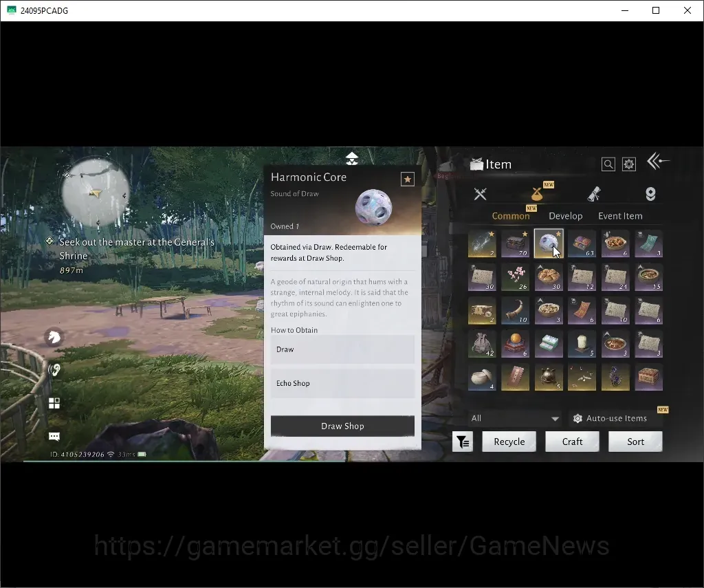This screenshot has width=704, height=588.
Task: Select the paper note item with count 12
Action: [582, 277]
